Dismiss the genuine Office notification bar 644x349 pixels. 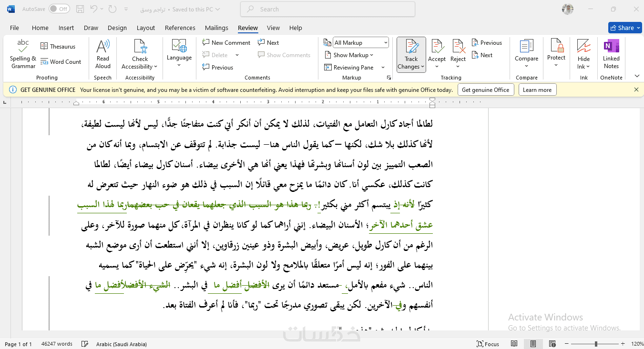point(636,90)
